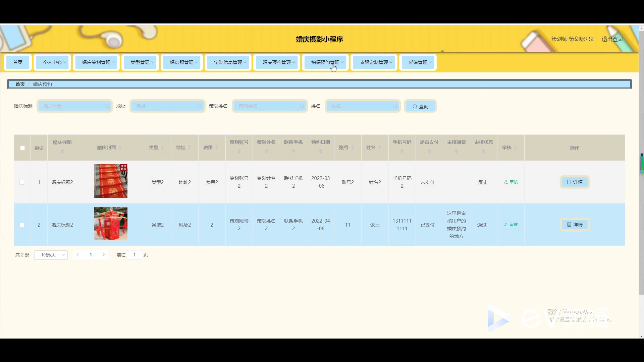644x362 pixels.
Task: Check the row 2 checkbox
Action: 22,225
